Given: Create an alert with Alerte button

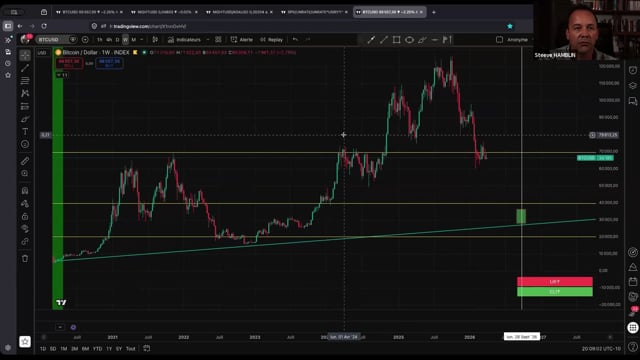Looking at the screenshot, I should coord(242,40).
